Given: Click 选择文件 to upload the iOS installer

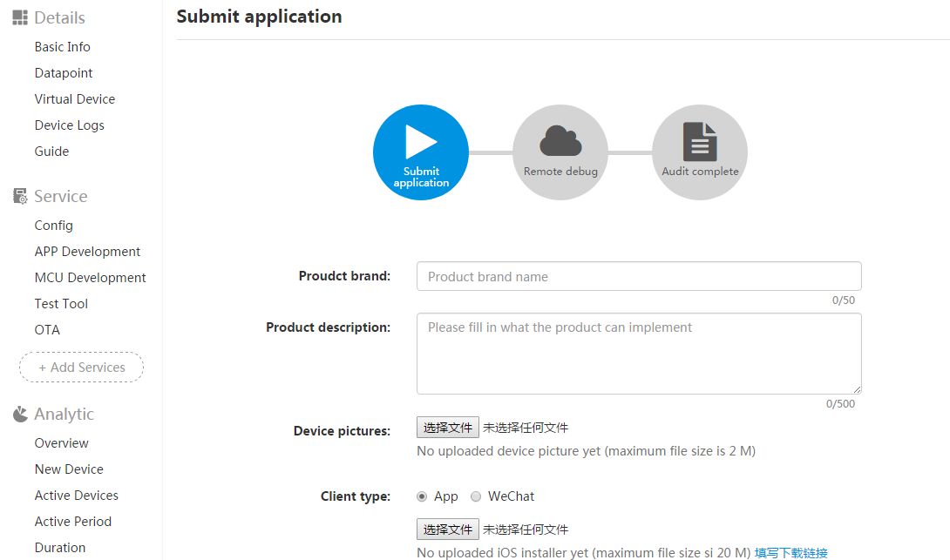Looking at the screenshot, I should [447, 529].
